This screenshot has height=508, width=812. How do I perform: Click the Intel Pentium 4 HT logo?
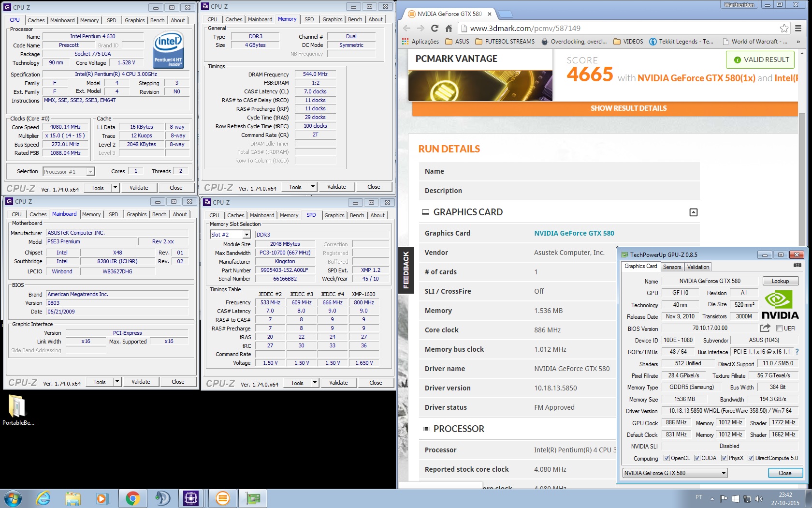168,50
